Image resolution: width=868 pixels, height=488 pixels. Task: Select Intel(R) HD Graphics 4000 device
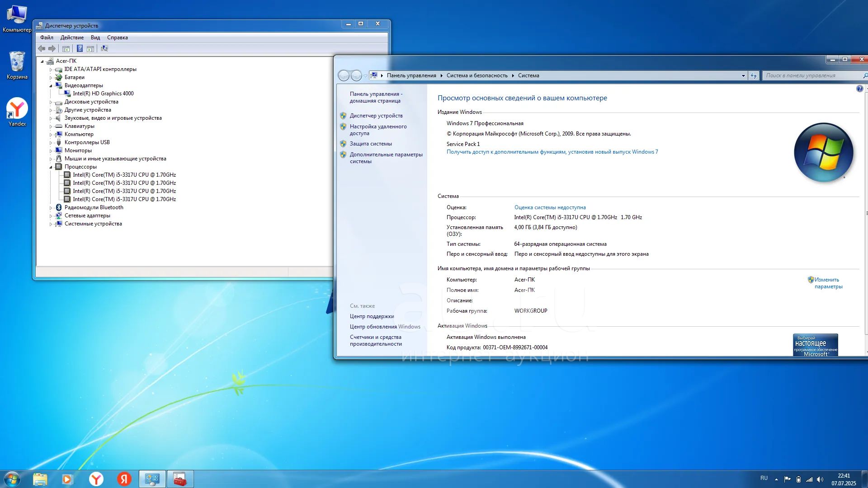click(x=103, y=94)
